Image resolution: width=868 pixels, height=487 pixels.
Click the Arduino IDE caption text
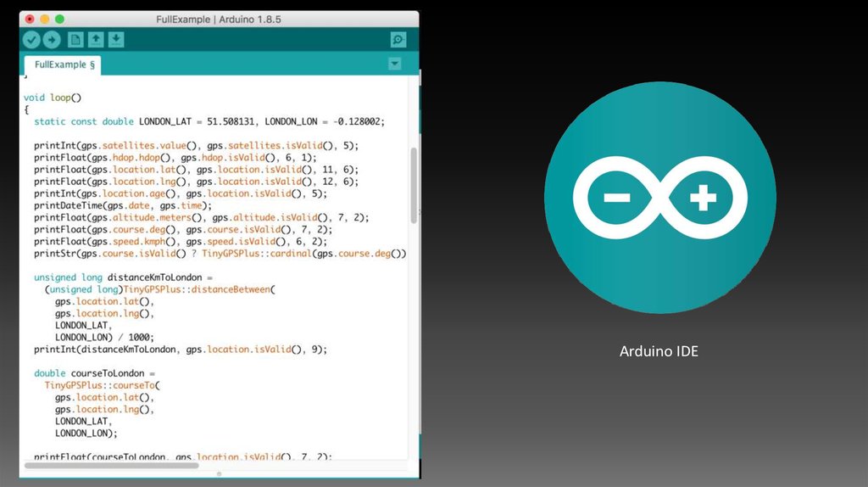(659, 350)
